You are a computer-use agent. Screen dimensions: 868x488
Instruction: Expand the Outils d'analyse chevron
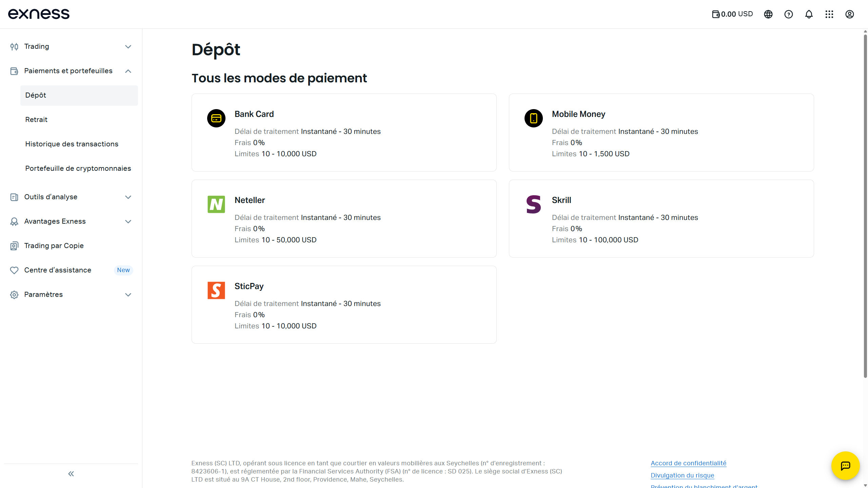pos(128,197)
